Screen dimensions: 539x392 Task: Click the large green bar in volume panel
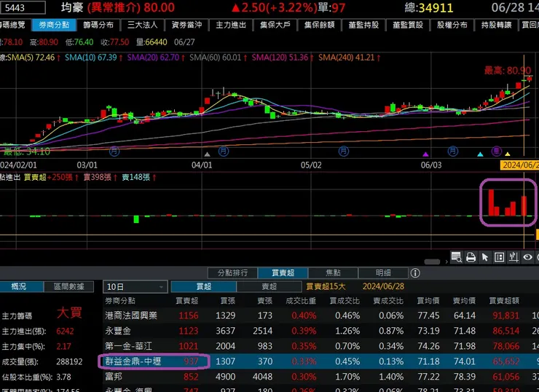click(x=136, y=219)
